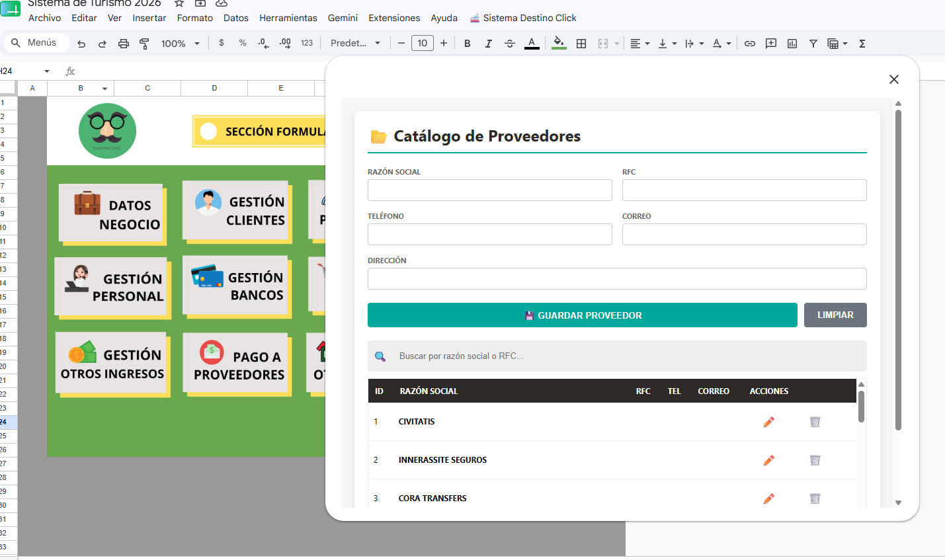The image size is (945, 560).
Task: Open the Datos menu
Action: pos(236,18)
